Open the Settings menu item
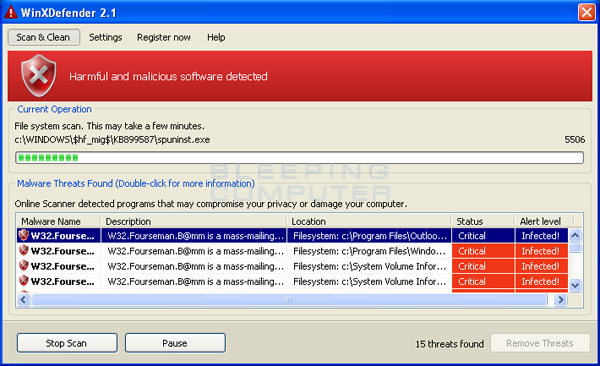600x366 pixels. point(105,38)
